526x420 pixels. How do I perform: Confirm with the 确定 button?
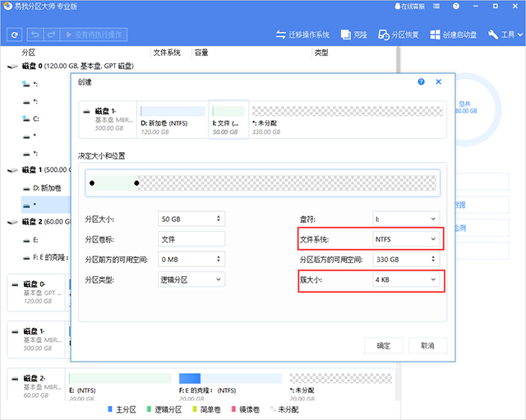coord(383,345)
